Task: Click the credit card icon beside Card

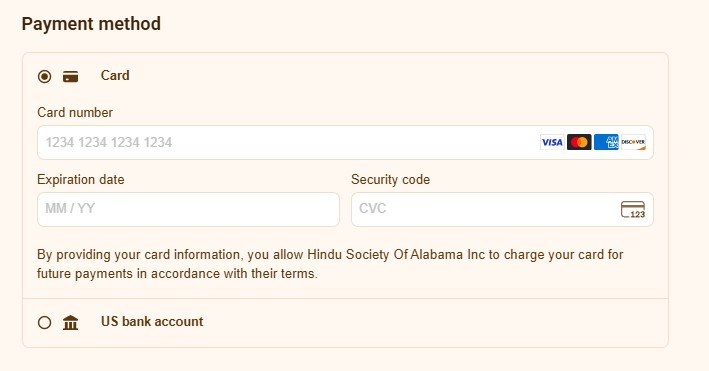Action: click(x=71, y=76)
